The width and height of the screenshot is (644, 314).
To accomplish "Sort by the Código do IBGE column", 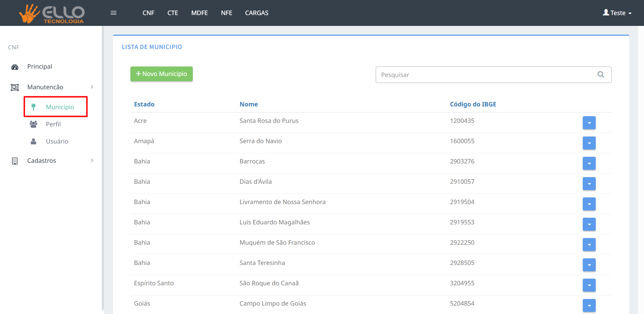I will point(473,104).
